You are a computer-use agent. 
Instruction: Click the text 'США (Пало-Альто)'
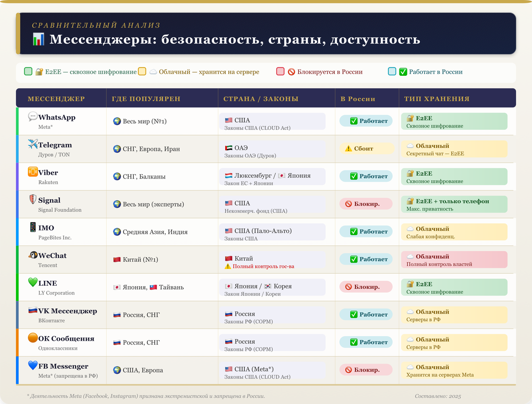pos(263,231)
